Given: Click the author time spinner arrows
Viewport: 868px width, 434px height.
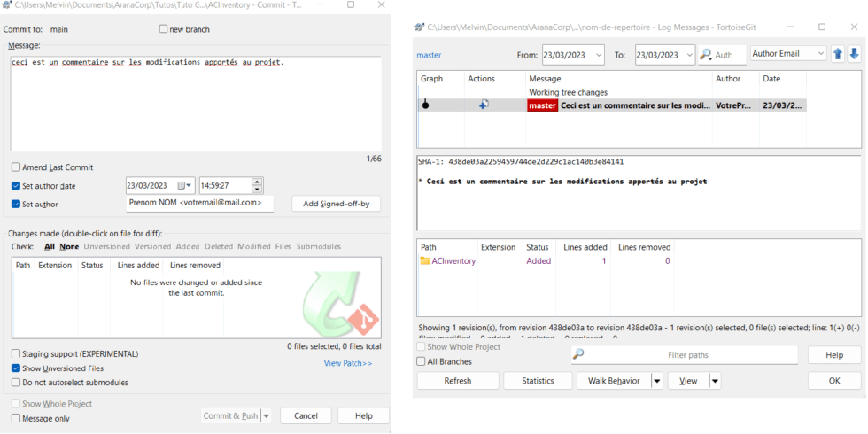Looking at the screenshot, I should coord(257,185).
